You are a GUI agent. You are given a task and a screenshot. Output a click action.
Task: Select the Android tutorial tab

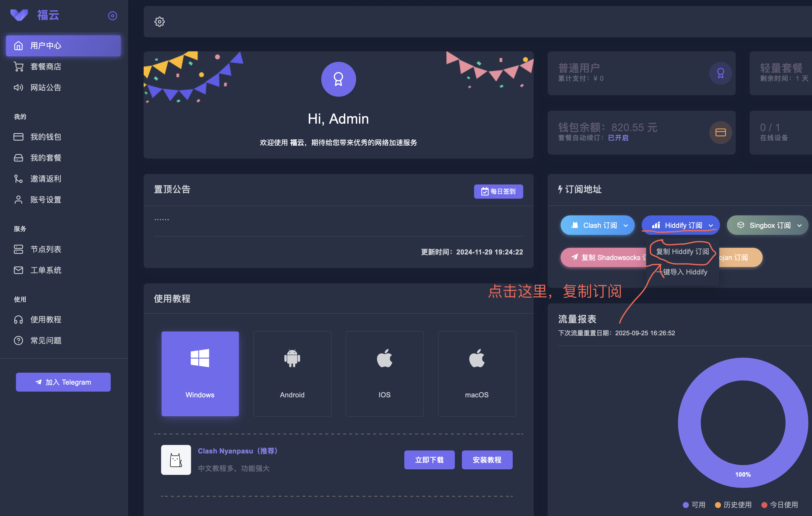coord(292,373)
